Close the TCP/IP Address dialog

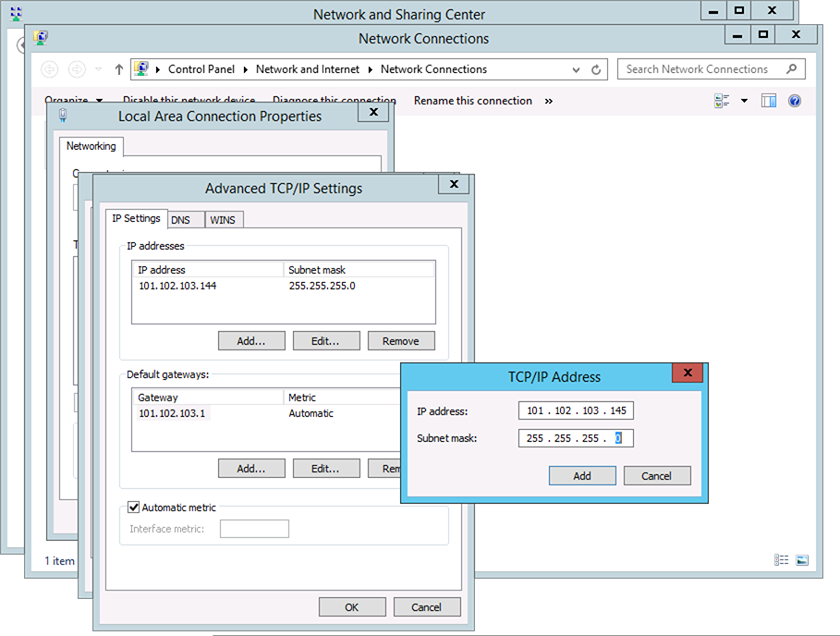tap(688, 373)
